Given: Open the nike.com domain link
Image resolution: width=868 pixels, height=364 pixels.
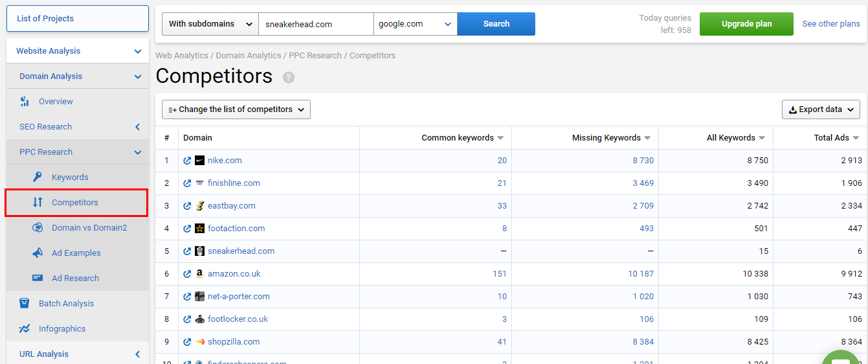Looking at the screenshot, I should (x=225, y=161).
